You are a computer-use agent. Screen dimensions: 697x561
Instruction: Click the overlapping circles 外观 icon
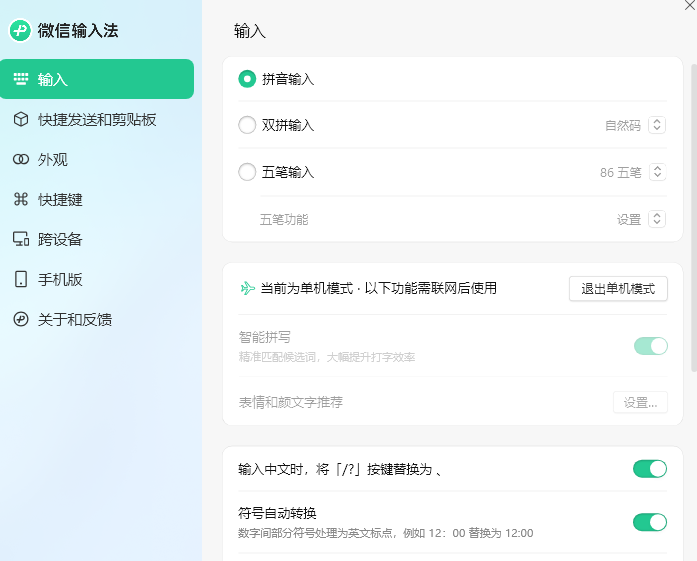(x=20, y=160)
